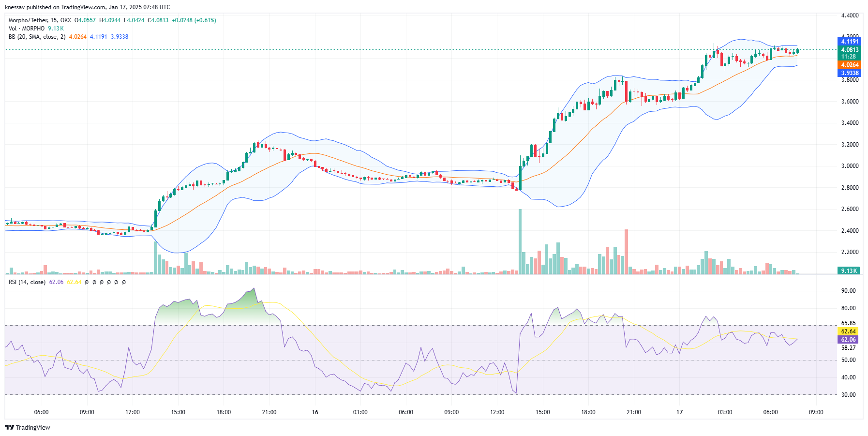Select the Vol · MORPHO indicator legend
The height and width of the screenshot is (436, 868).
pyautogui.click(x=27, y=29)
